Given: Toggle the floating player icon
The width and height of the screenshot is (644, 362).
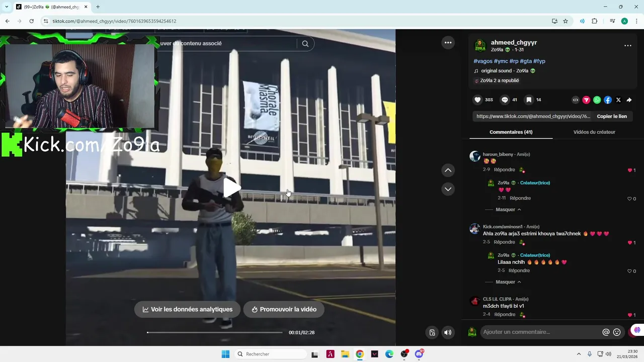Looking at the screenshot, I should point(432,332).
